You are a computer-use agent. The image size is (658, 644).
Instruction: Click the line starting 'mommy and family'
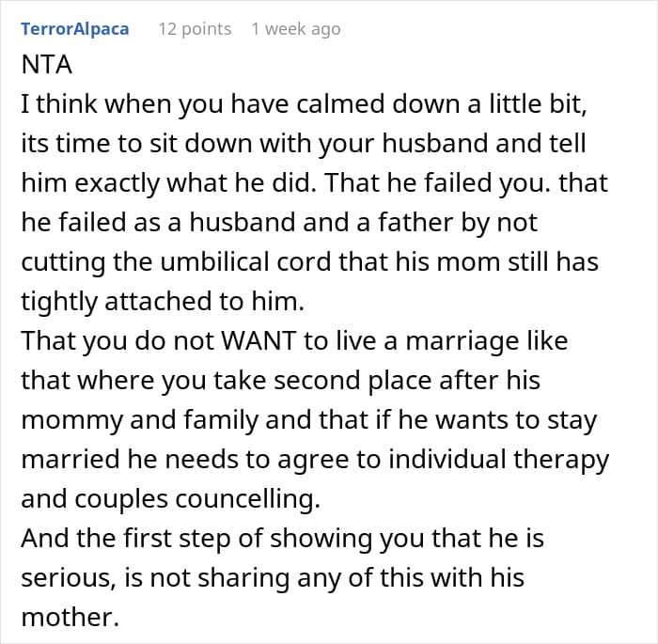[x=309, y=420]
